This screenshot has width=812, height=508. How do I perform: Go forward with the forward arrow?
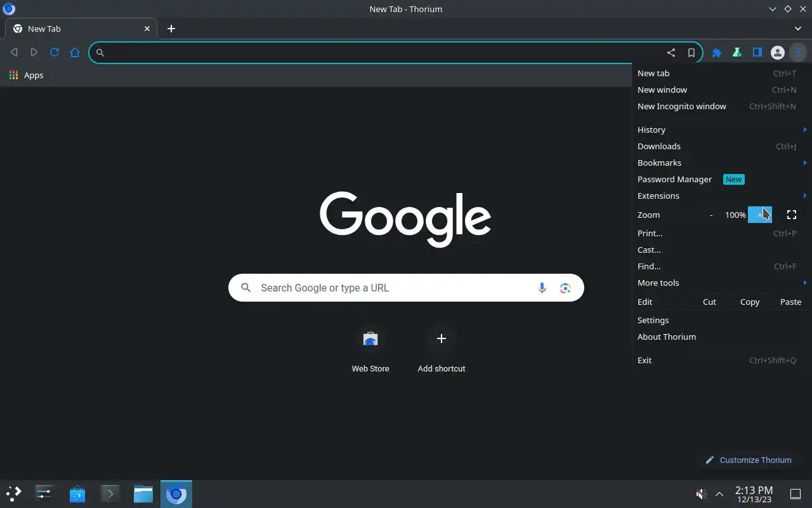[x=34, y=53]
